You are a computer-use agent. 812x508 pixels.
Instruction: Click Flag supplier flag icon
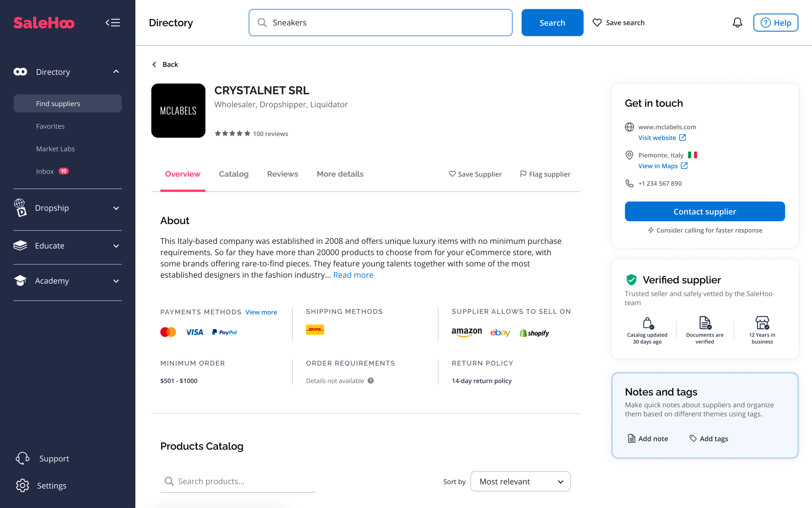(523, 174)
